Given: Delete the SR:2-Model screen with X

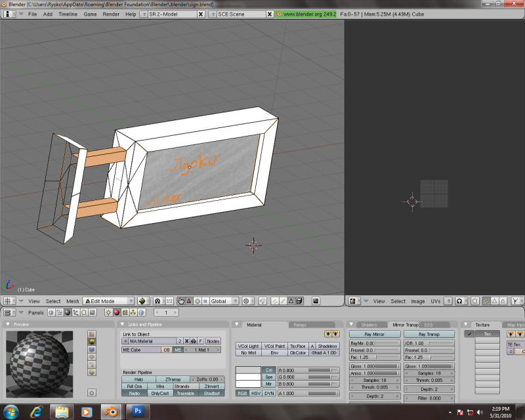Looking at the screenshot, I should point(201,14).
